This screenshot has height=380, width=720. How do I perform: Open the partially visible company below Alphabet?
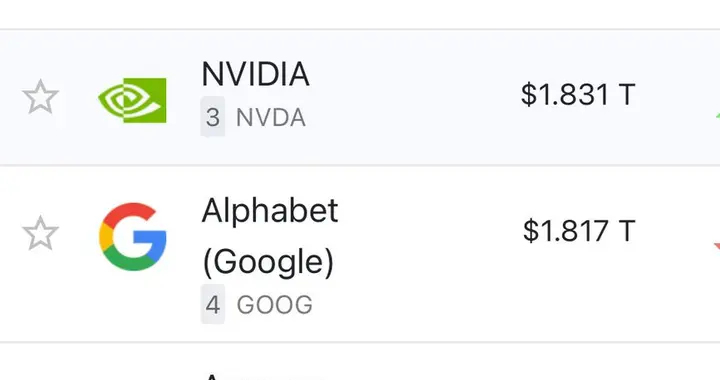tap(264, 376)
